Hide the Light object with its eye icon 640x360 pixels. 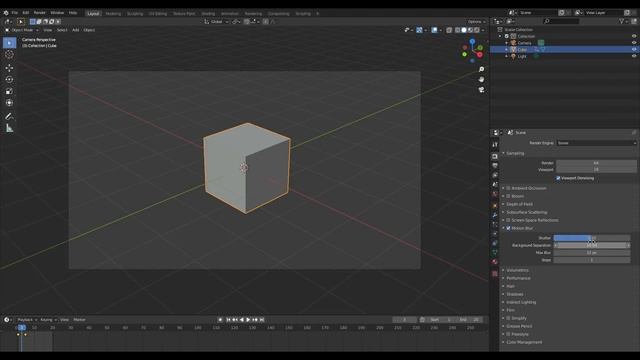[634, 56]
